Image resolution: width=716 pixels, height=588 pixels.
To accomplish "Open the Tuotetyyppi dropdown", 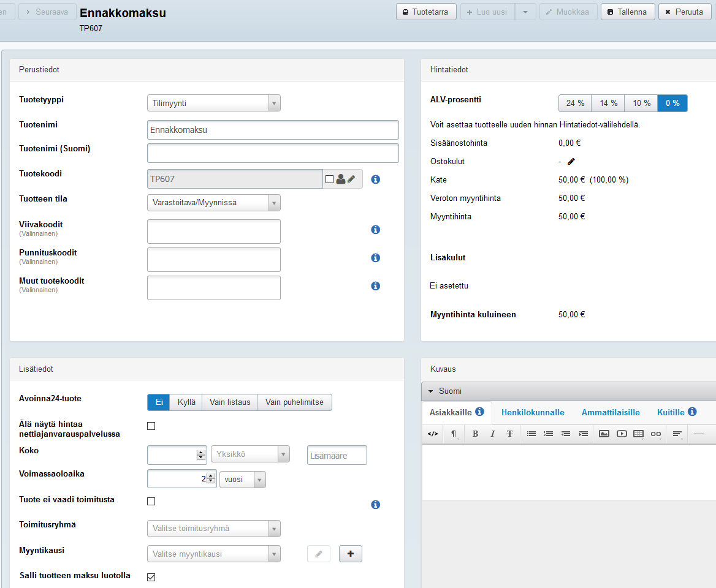I will tap(213, 103).
